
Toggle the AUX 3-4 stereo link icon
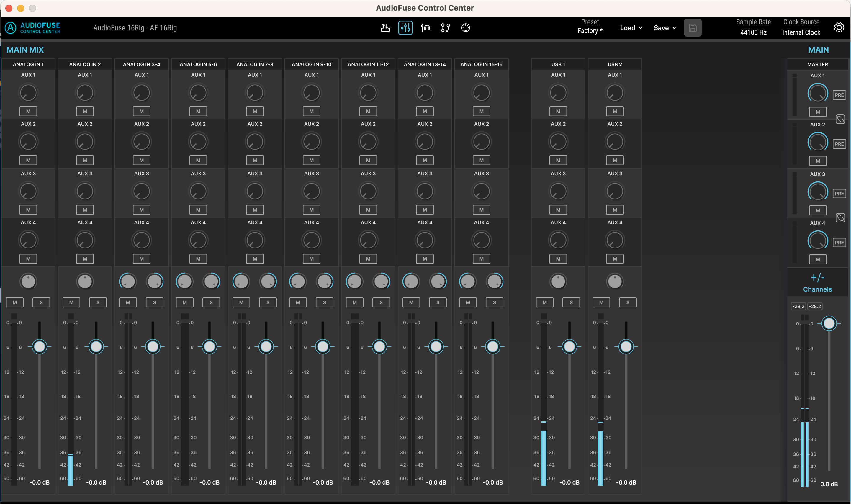pyautogui.click(x=840, y=218)
